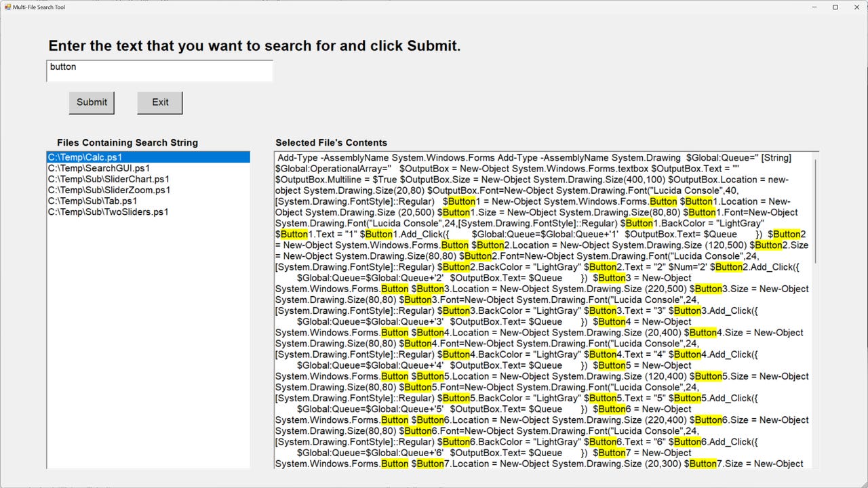
Task: Click the Submit button
Action: (92, 102)
